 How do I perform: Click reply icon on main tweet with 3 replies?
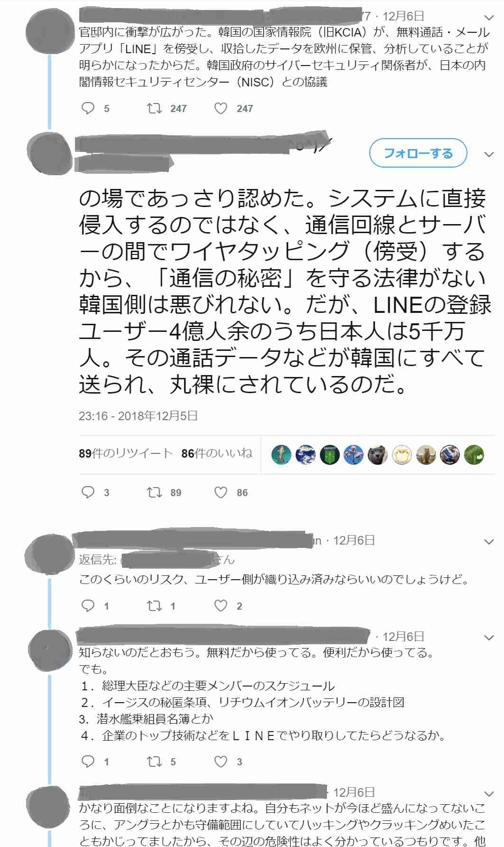(x=88, y=492)
